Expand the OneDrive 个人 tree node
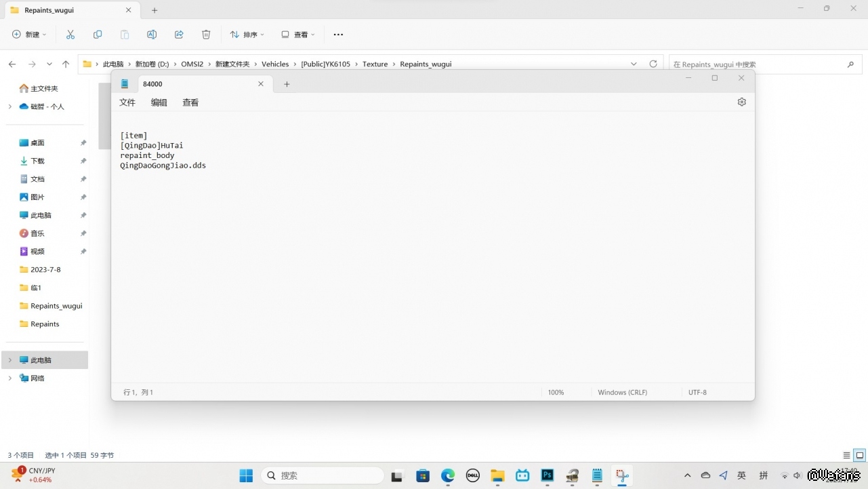Screen dimensions: 868x489 point(9,106)
